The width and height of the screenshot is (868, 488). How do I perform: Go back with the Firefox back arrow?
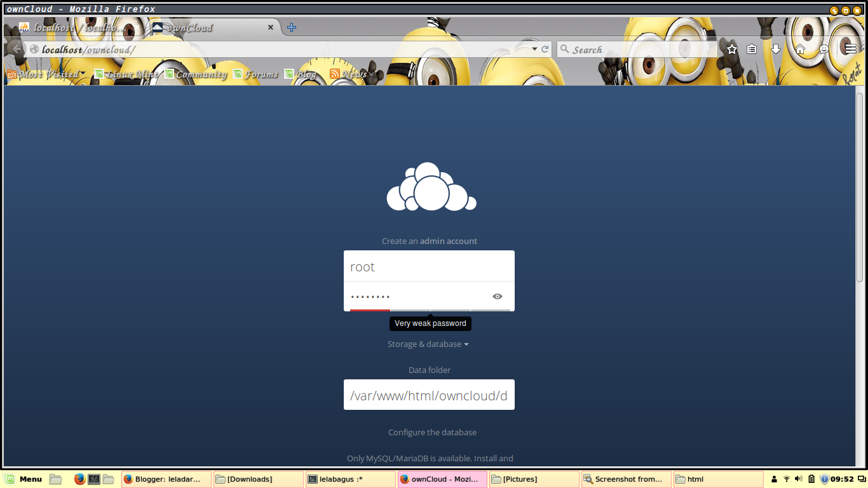point(15,49)
